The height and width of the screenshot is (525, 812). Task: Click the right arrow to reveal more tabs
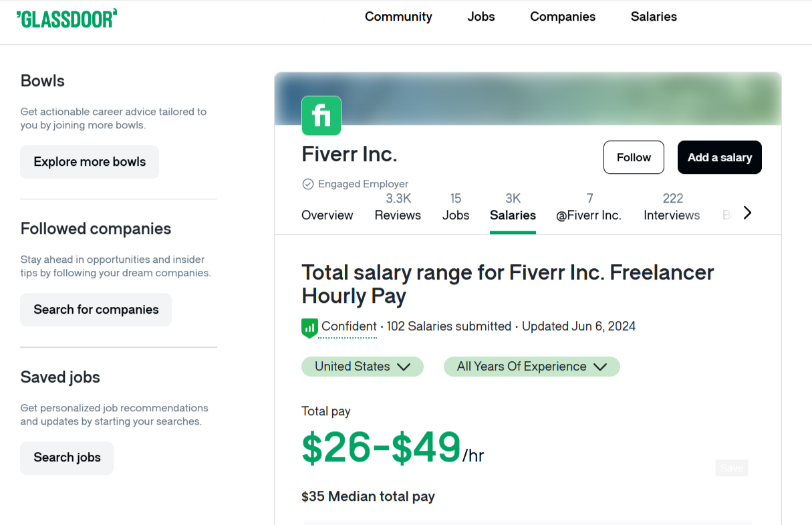(x=747, y=212)
